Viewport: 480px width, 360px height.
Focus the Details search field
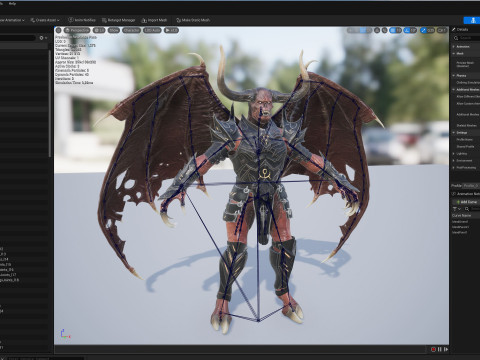(x=468, y=38)
